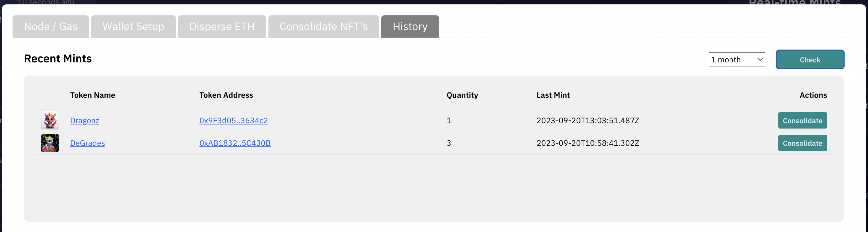This screenshot has width=868, height=232.
Task: Open the Dragonz token name link
Action: pos(85,120)
